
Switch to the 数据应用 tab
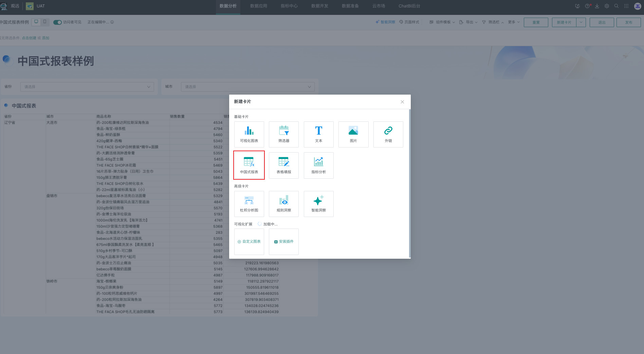[258, 6]
